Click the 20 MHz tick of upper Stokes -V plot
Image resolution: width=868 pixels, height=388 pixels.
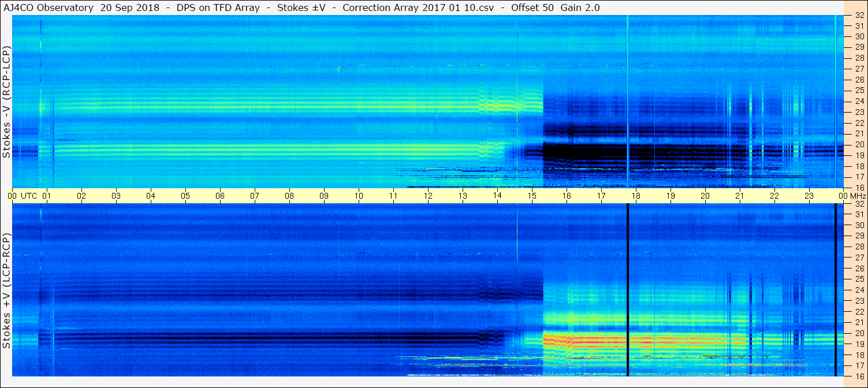(x=859, y=144)
